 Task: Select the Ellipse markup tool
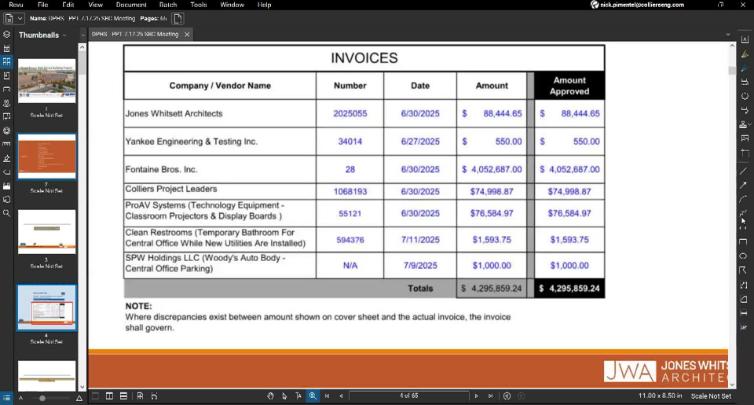pos(744,256)
